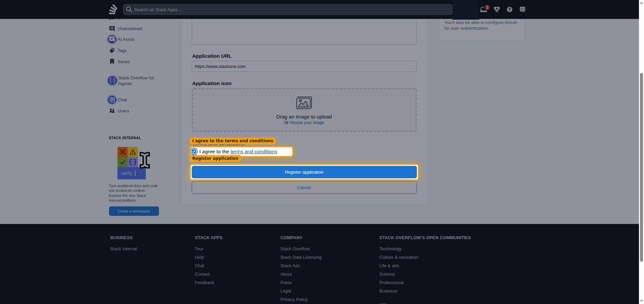644x304 pixels.
Task: Click the Tags label icon
Action: point(112,50)
